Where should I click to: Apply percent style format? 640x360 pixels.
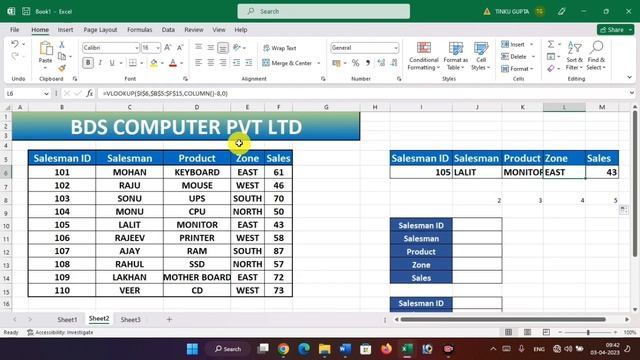click(x=356, y=63)
